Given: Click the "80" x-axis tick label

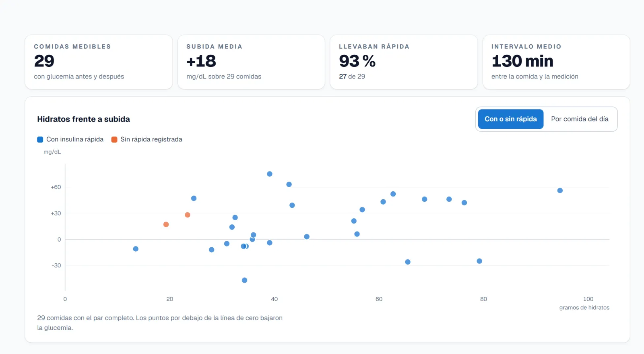Looking at the screenshot, I should (x=484, y=299).
